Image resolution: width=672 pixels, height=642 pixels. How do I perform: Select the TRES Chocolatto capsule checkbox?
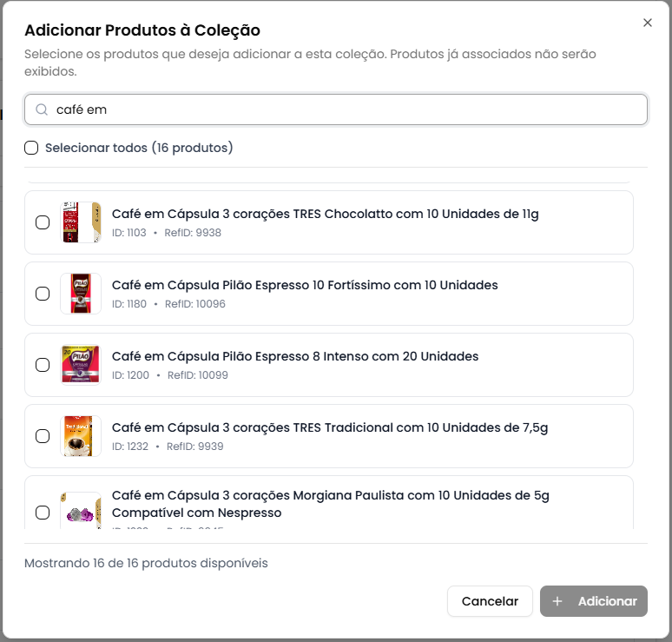(43, 222)
